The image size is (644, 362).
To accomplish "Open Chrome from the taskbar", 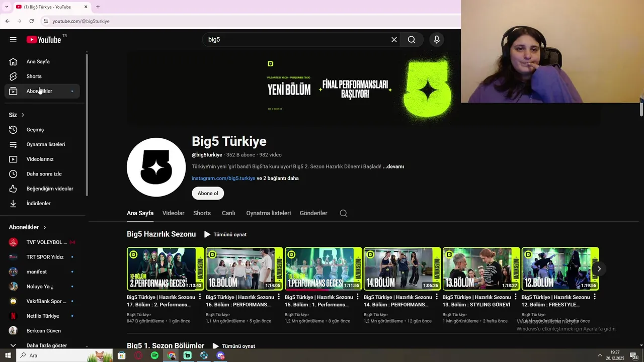I will (172, 355).
